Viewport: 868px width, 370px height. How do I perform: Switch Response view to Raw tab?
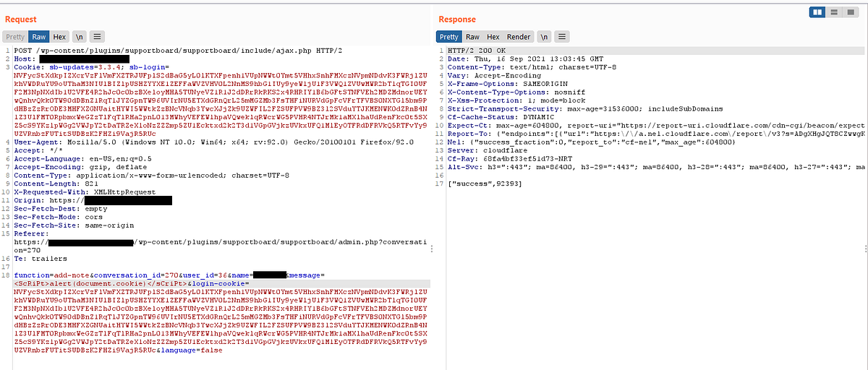(x=472, y=36)
